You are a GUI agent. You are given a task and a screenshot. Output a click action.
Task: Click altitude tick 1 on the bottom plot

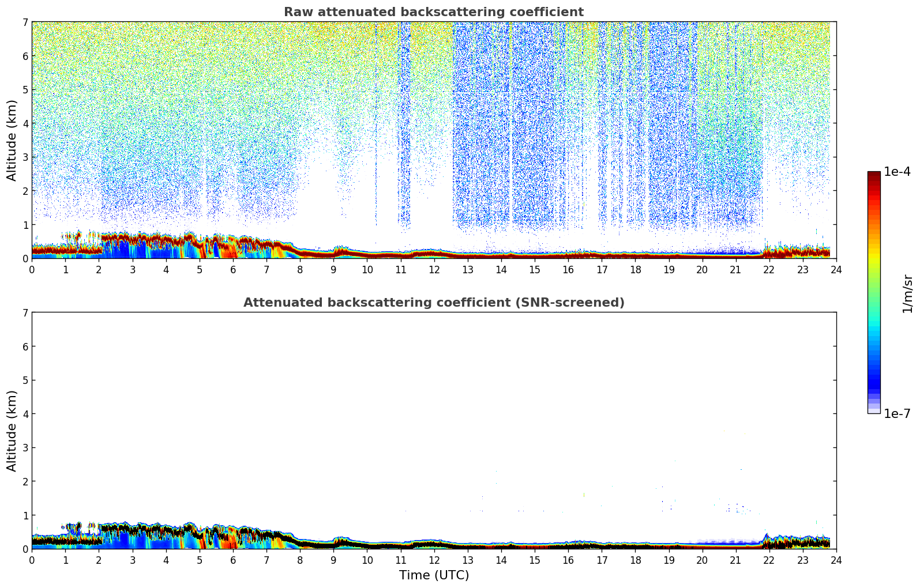[x=25, y=515]
